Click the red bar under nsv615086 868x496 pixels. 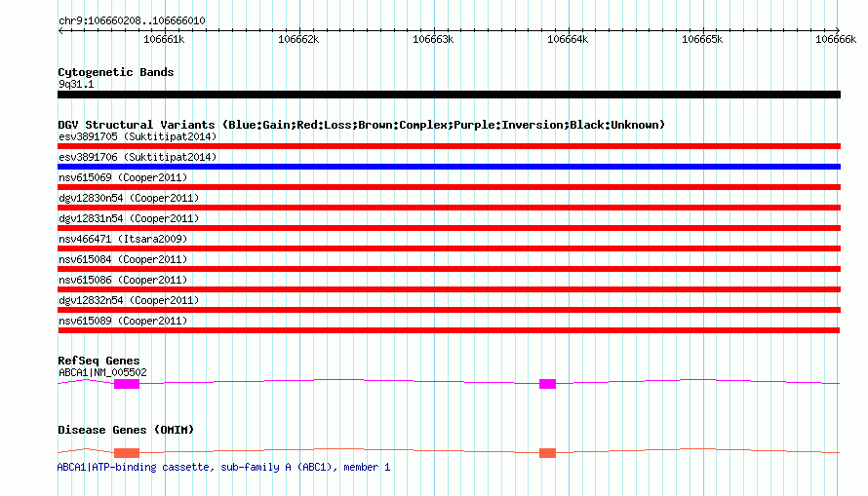click(x=449, y=289)
